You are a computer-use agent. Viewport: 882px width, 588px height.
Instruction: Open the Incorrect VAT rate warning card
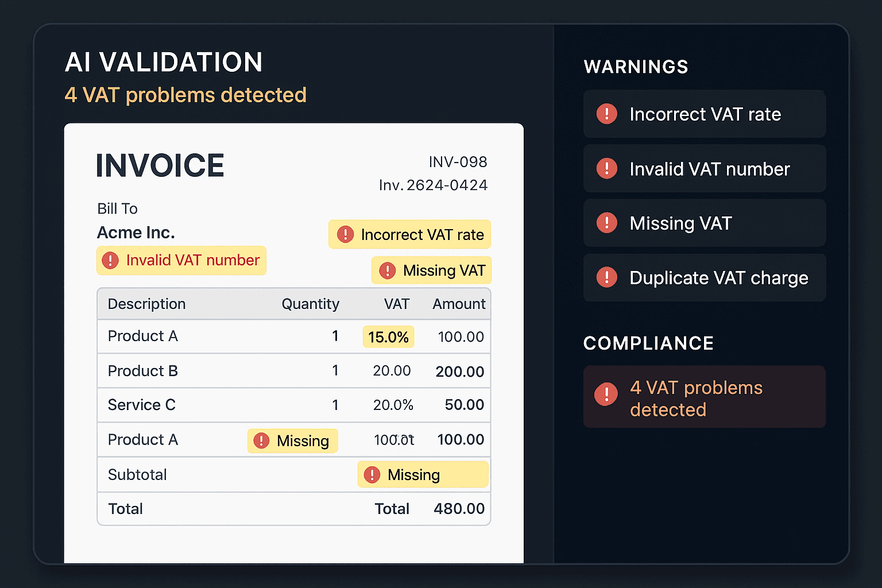tap(705, 114)
